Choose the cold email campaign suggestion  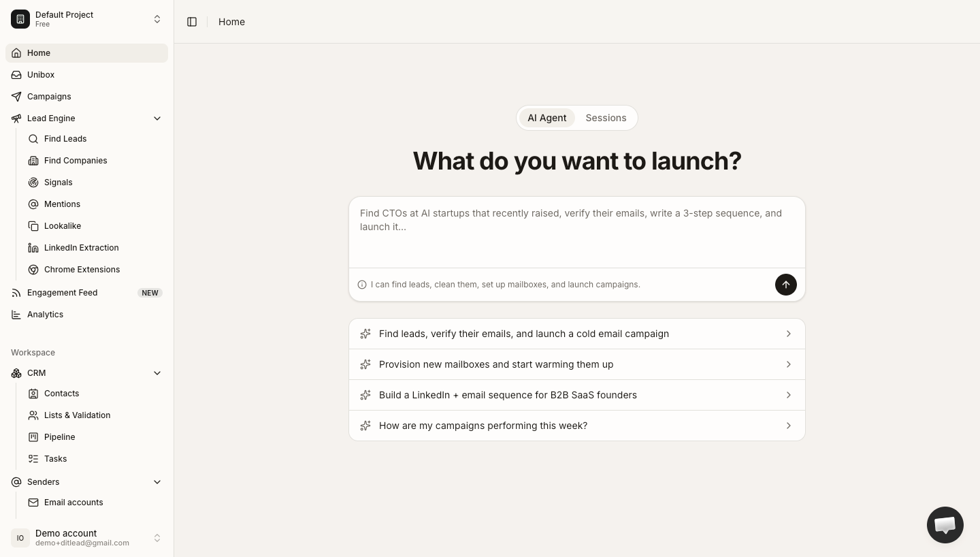(x=577, y=334)
